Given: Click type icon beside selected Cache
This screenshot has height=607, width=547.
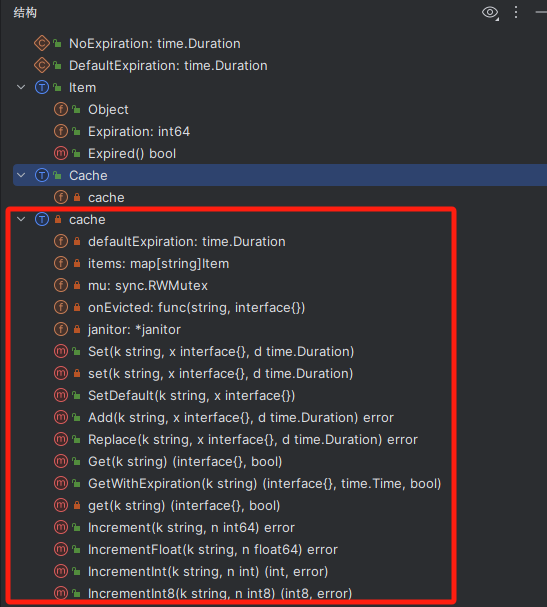Looking at the screenshot, I should tap(42, 175).
